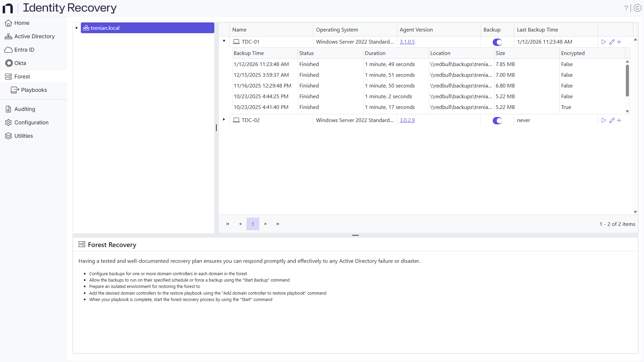The image size is (644, 362).
Task: Open agent version link 3.1.0.5 for TDC-01
Action: (407, 42)
